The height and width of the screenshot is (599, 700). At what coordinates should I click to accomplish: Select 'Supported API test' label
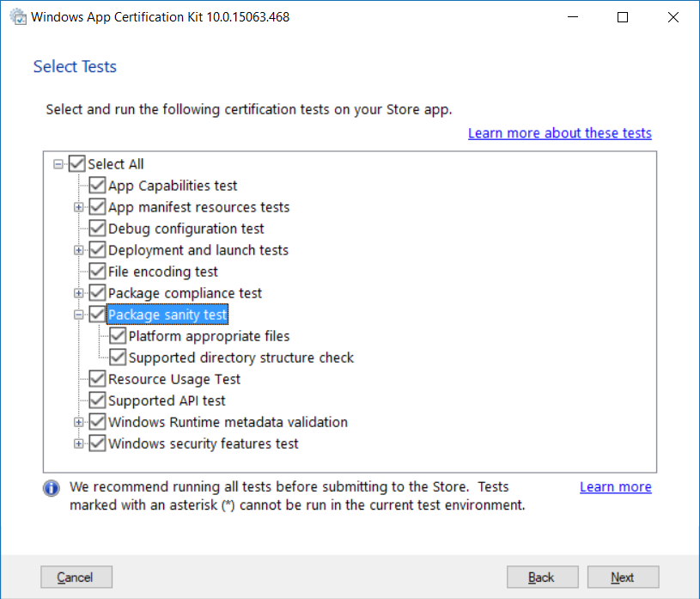point(167,400)
